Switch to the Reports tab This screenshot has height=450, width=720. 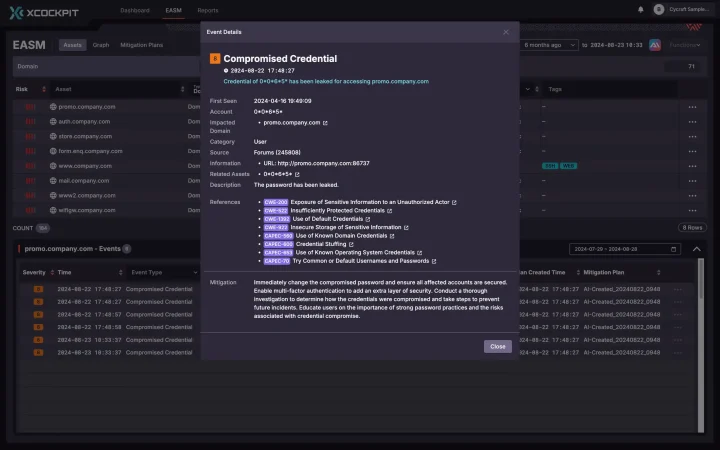click(x=207, y=10)
